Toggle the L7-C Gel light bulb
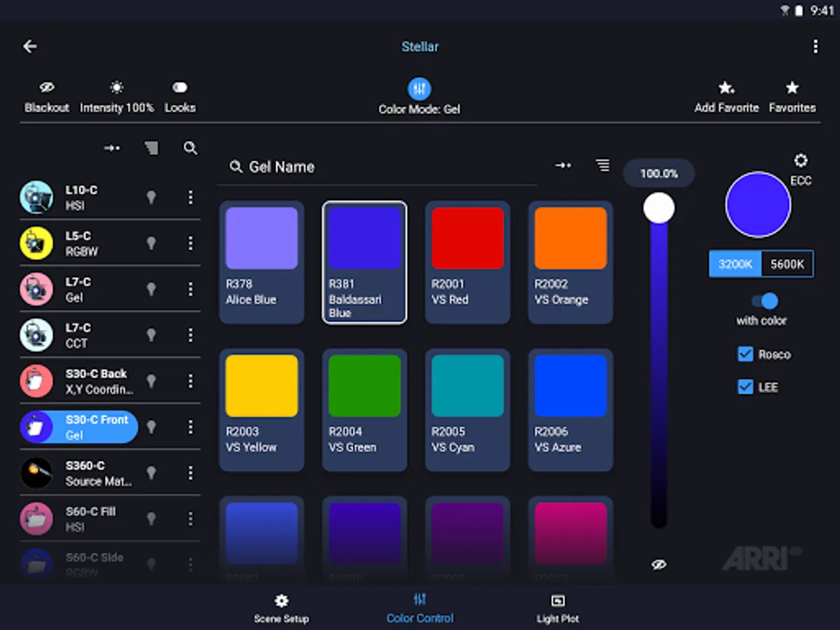 tap(151, 289)
